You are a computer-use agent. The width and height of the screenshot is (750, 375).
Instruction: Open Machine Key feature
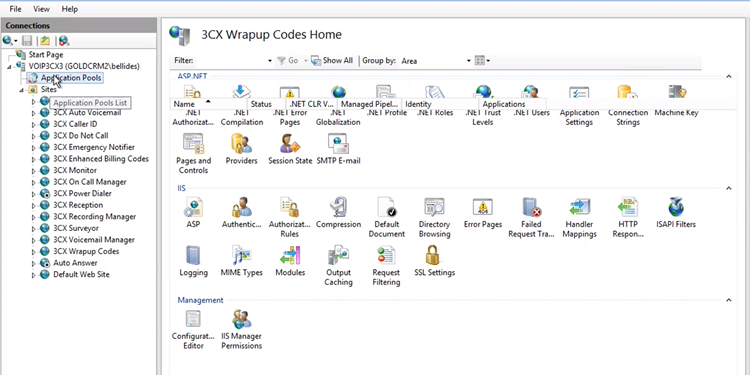676,101
